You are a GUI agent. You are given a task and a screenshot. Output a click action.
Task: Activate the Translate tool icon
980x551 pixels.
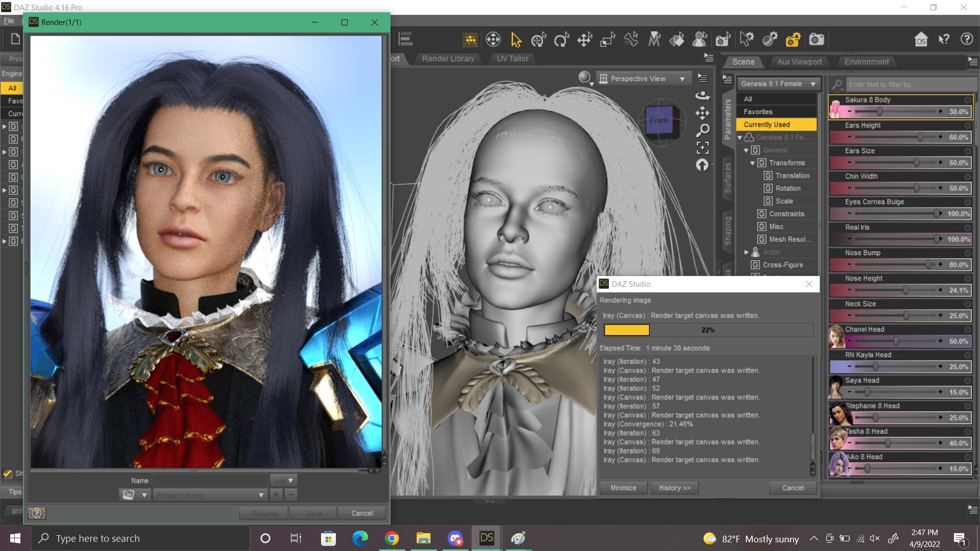click(x=584, y=39)
